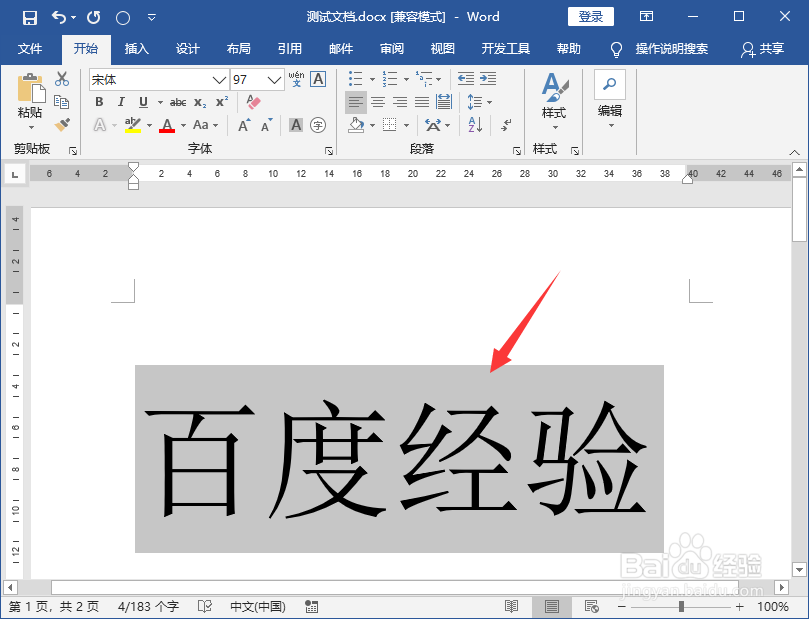Image resolution: width=809 pixels, height=619 pixels.
Task: Click the zoom slider handle
Action: 682,607
